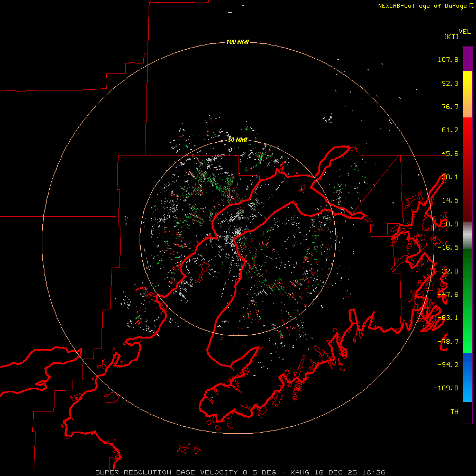The width and height of the screenshot is (476, 476).
Task: Click the -94.2 legend value
Action: click(448, 364)
